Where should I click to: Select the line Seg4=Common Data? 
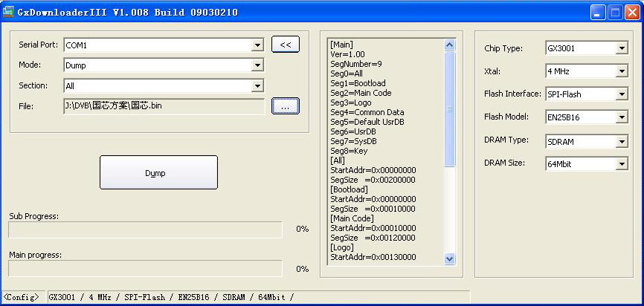tap(367, 112)
